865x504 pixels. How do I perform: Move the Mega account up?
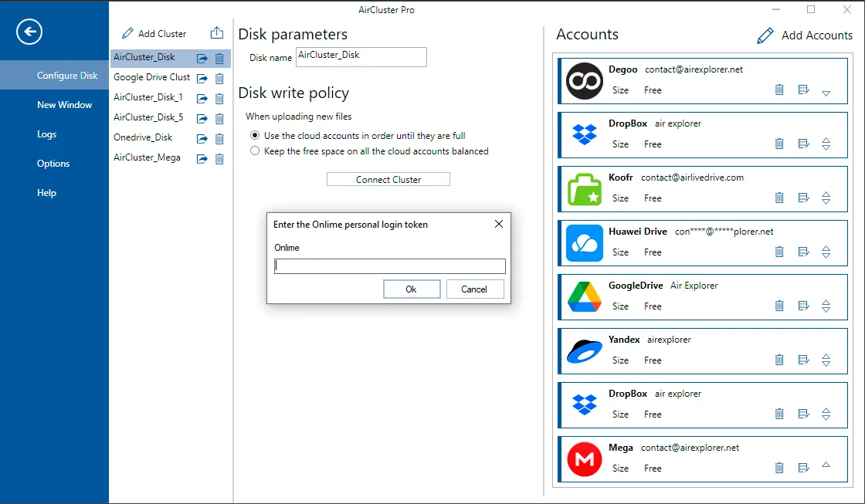pos(826,465)
